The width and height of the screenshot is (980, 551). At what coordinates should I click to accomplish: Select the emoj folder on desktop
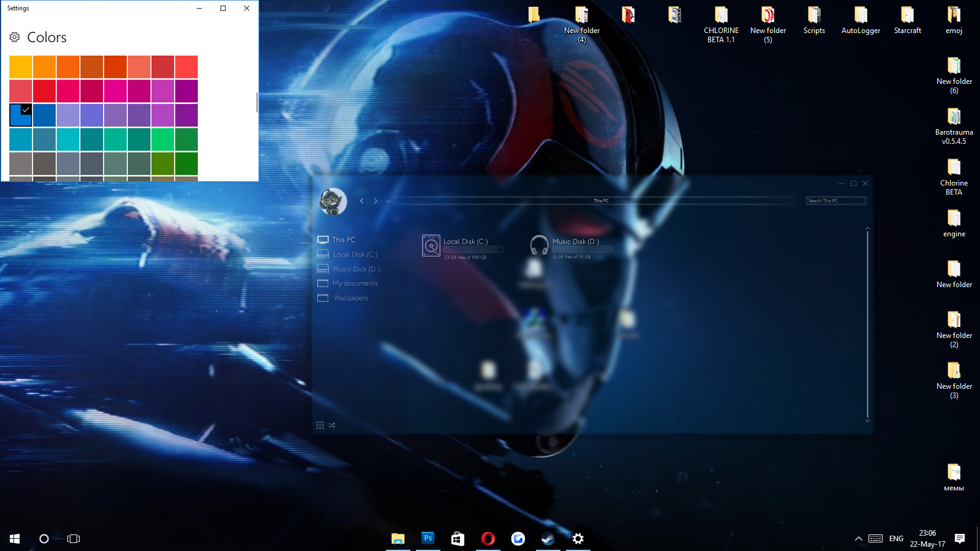(954, 20)
